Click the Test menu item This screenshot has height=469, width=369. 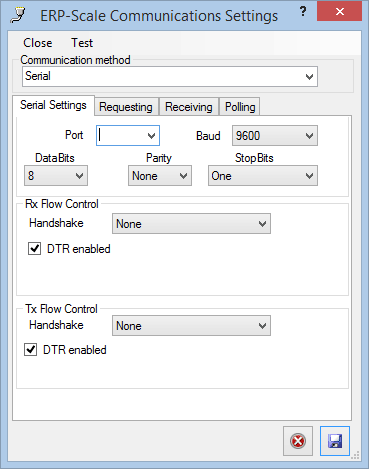click(82, 43)
